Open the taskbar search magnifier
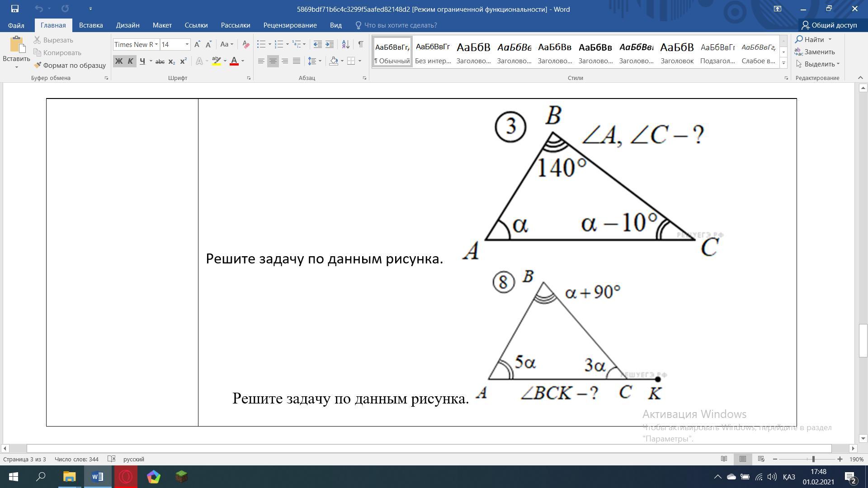868x488 pixels. coord(41,477)
